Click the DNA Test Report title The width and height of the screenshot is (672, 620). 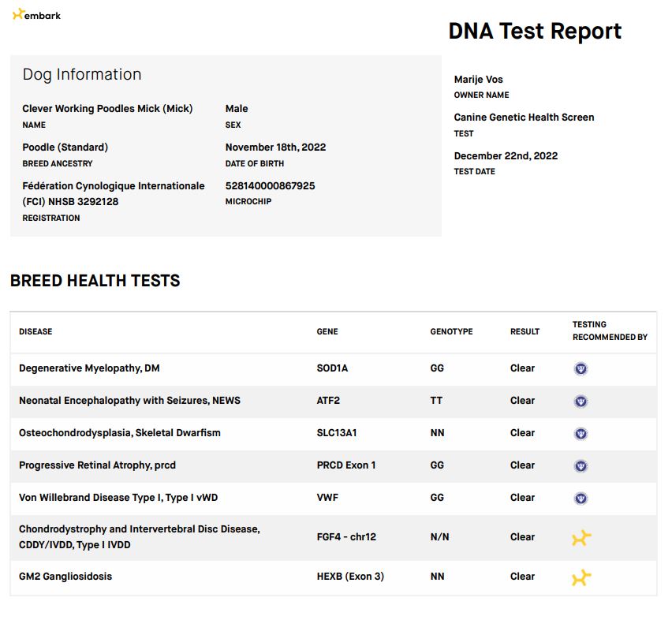(535, 32)
